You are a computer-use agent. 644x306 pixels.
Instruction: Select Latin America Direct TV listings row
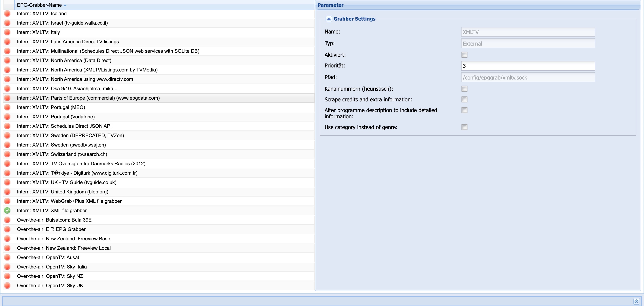click(x=159, y=42)
